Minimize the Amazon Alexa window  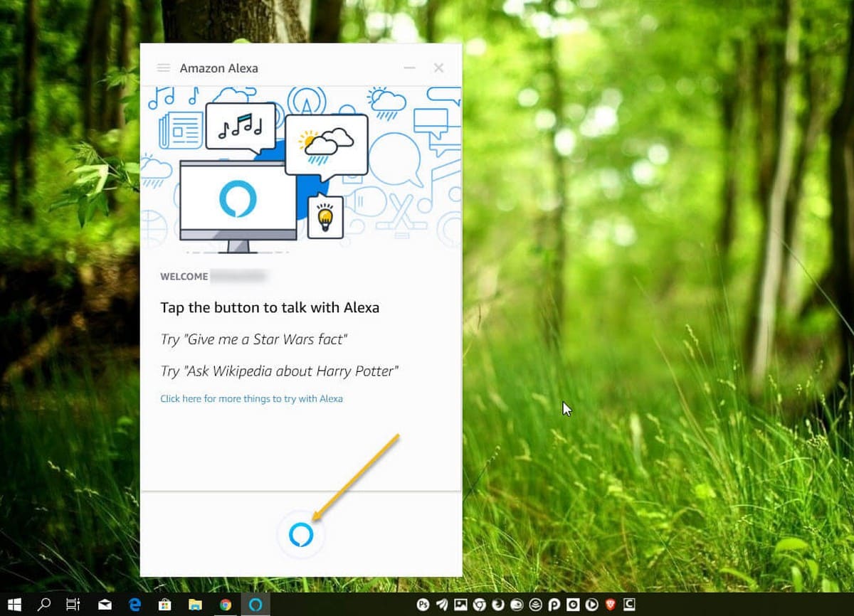tap(409, 68)
